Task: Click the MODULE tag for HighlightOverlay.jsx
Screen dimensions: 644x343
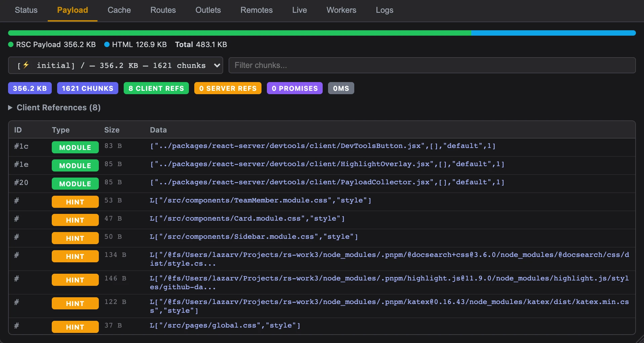Action: pos(75,165)
